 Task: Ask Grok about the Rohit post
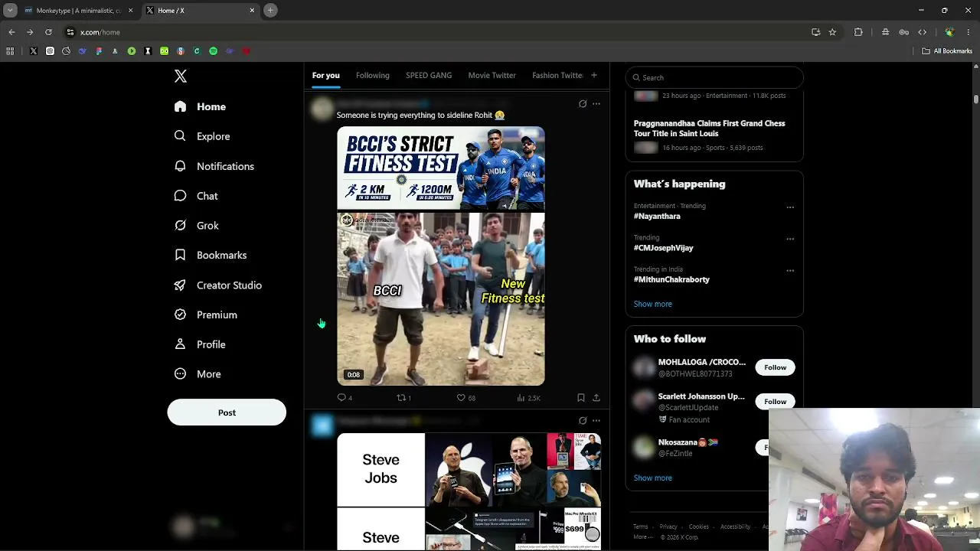(x=583, y=103)
